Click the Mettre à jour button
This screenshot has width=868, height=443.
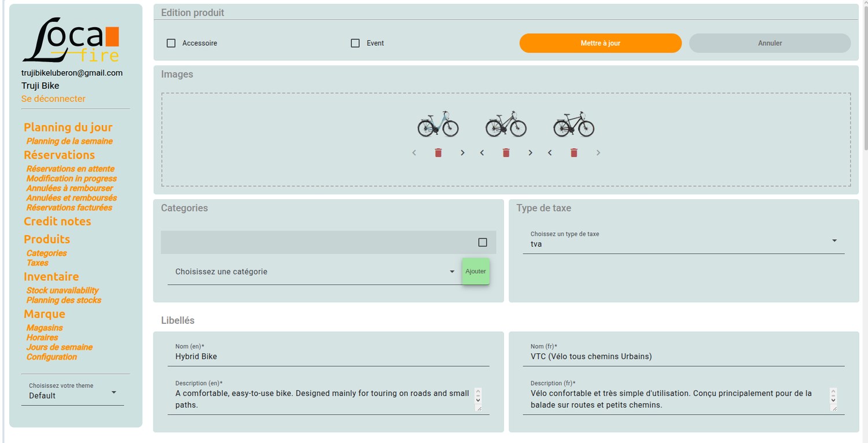(x=601, y=43)
